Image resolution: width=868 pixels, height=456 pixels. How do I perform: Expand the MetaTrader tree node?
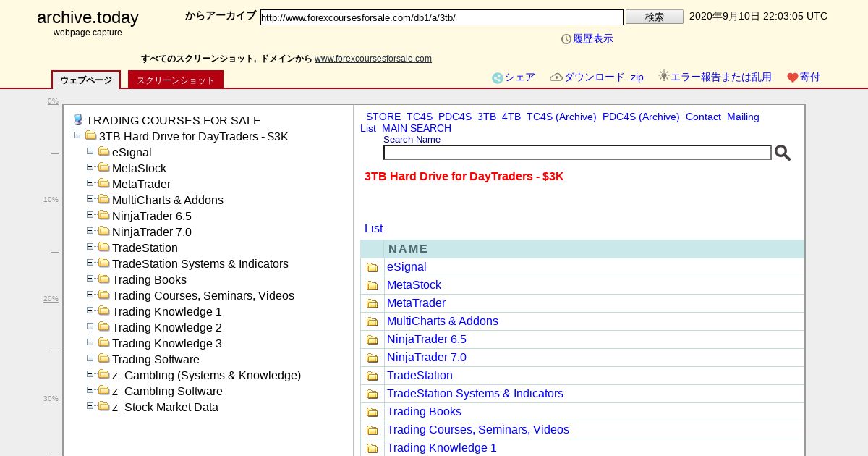[90, 183]
